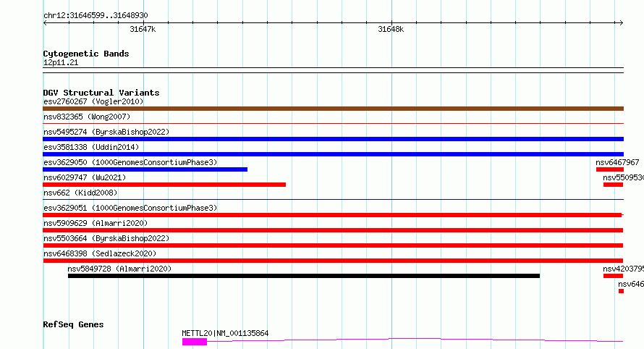644x349 pixels.
Task: Click the chr12:31646599..31648930 coordinate text
Action: [96, 15]
